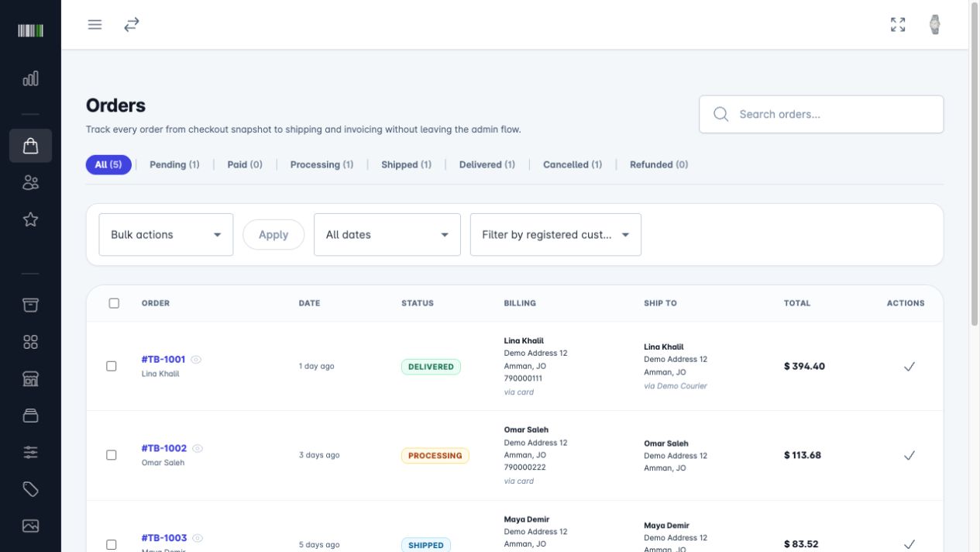The width and height of the screenshot is (980, 552).
Task: Click the total $ 394.40
Action: (x=804, y=367)
